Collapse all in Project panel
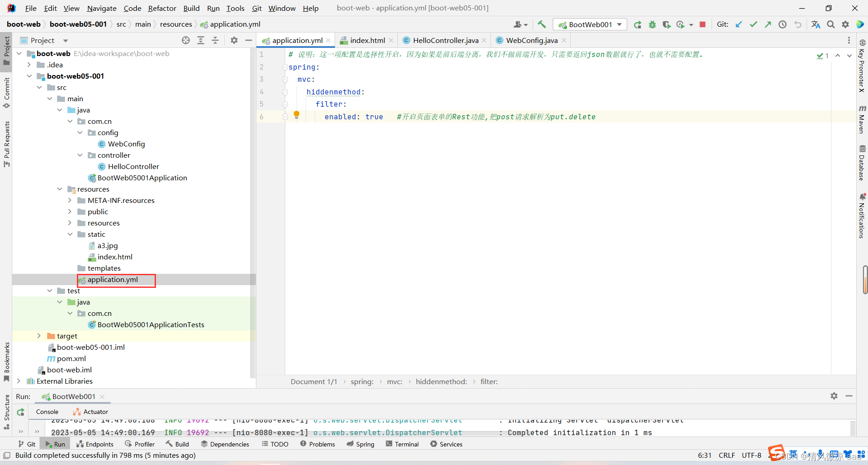The height and width of the screenshot is (465, 868). (x=215, y=40)
